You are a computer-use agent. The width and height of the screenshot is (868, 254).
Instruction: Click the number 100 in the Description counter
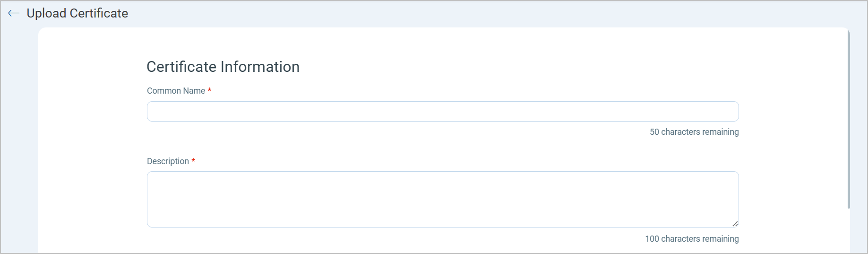coord(652,239)
